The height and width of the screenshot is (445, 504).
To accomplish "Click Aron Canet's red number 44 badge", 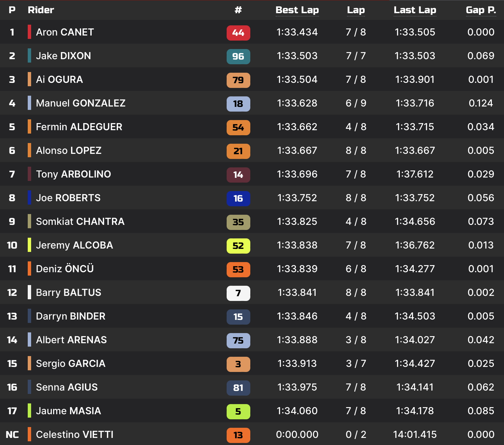I will coord(238,33).
